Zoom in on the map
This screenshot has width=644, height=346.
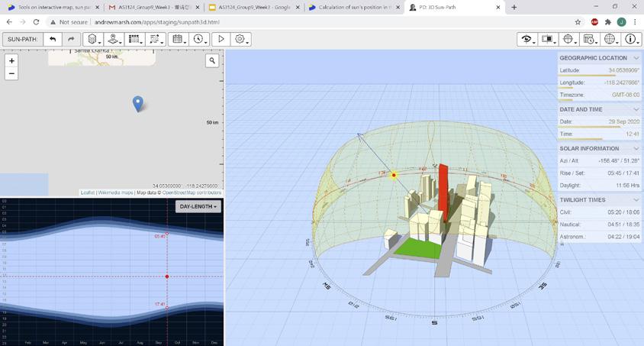click(11, 60)
